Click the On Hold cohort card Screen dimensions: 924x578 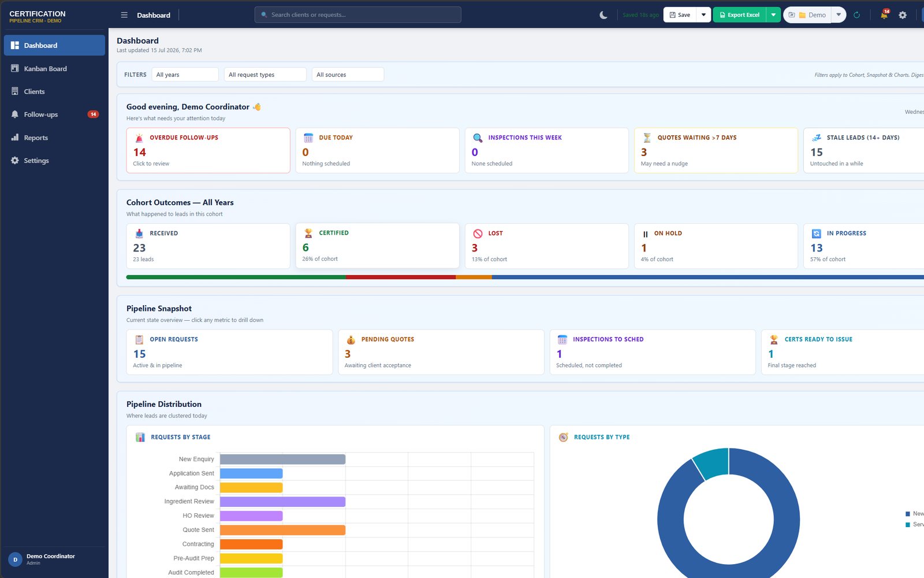click(716, 246)
